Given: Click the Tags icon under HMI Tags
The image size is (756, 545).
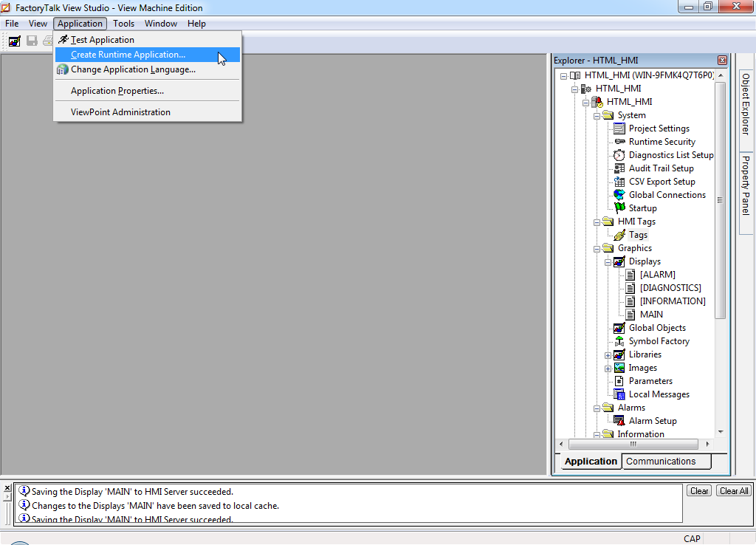Looking at the screenshot, I should click(x=619, y=235).
